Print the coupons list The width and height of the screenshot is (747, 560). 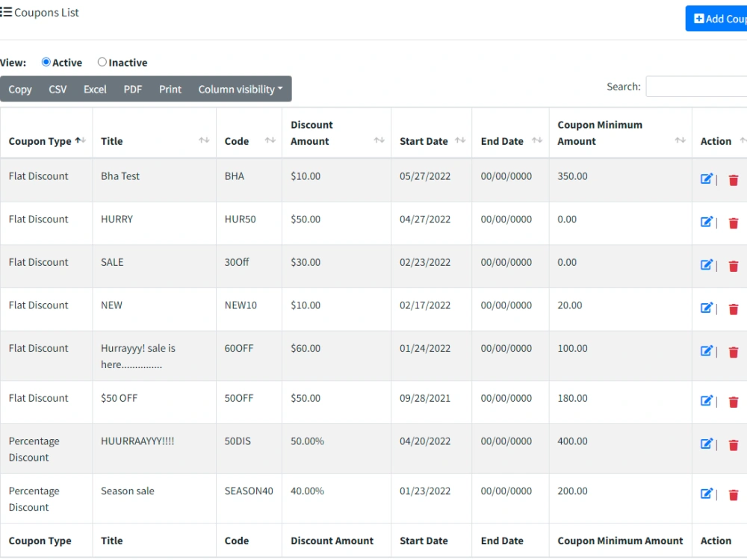pyautogui.click(x=170, y=89)
